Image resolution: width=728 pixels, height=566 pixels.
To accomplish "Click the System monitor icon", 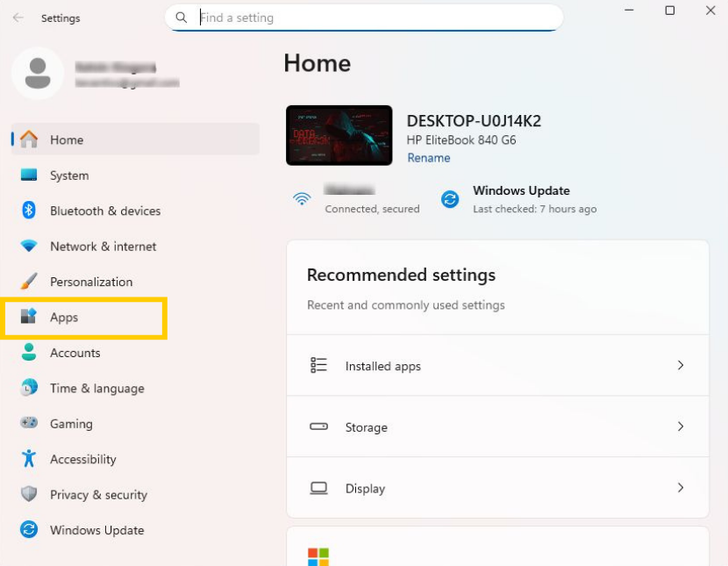I will pyautogui.click(x=29, y=175).
